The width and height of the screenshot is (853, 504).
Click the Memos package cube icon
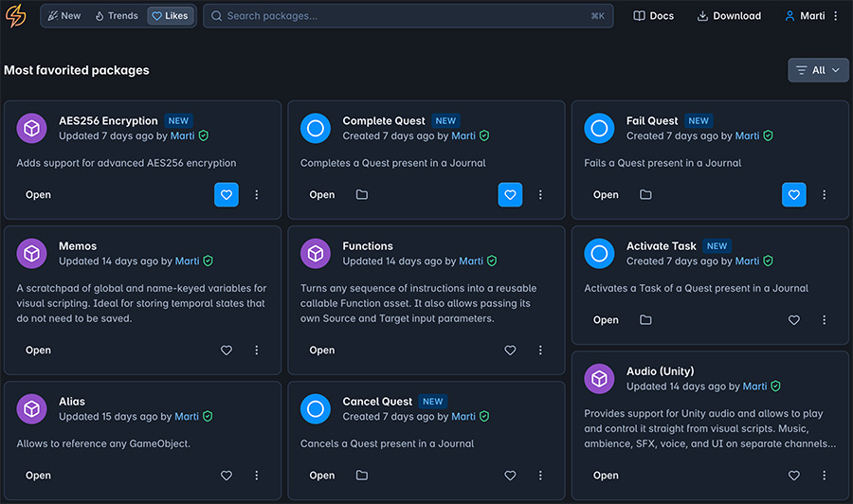(x=31, y=253)
